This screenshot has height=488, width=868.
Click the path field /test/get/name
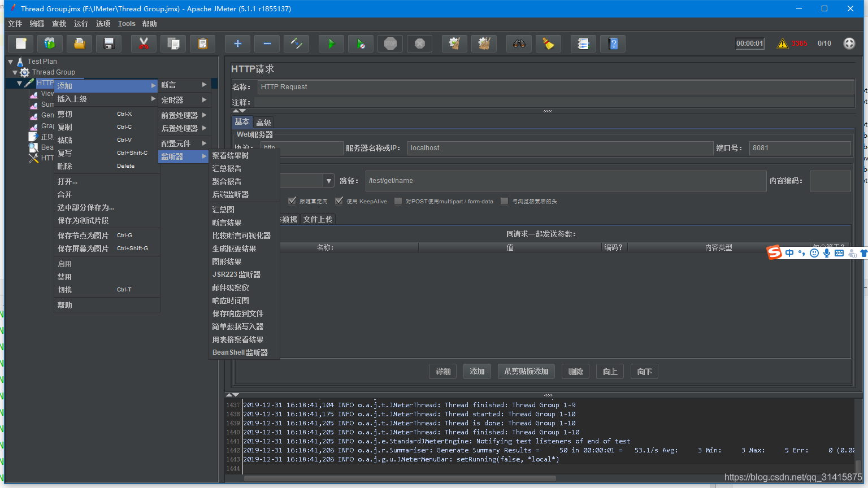coord(566,181)
